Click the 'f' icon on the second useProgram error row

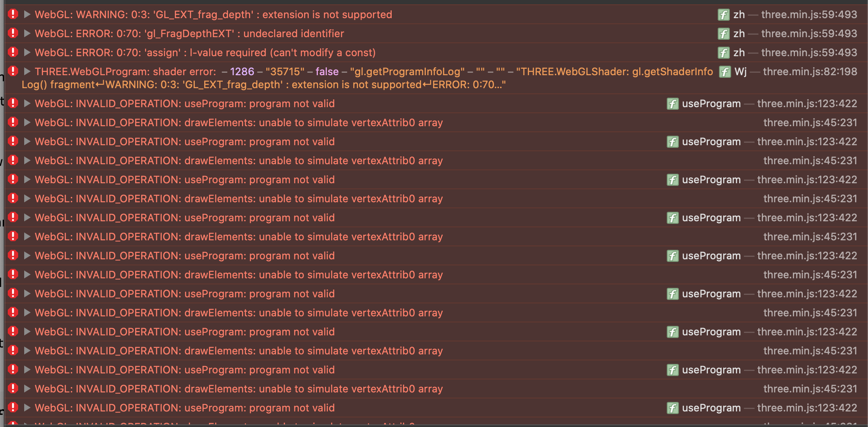pyautogui.click(x=673, y=142)
